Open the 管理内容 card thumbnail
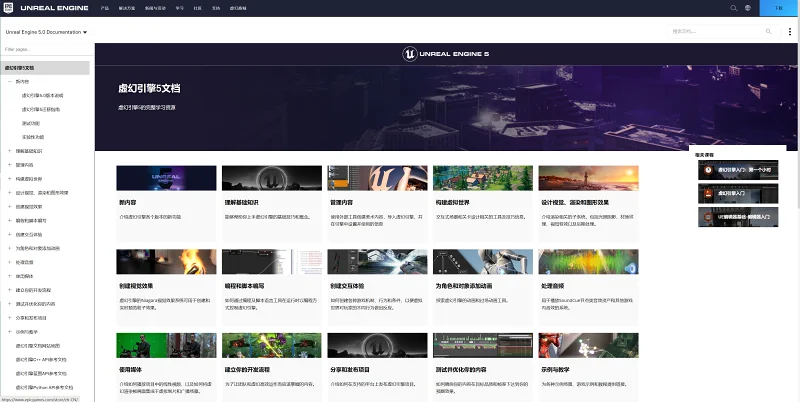 378,178
